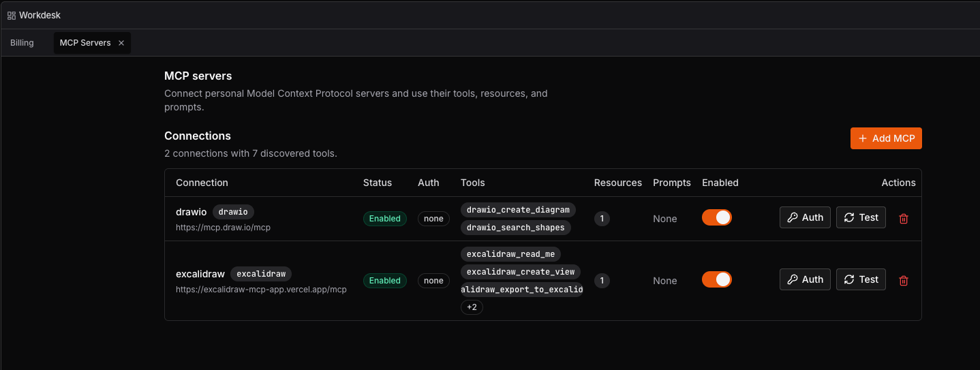
Task: Disable the excalidraw connection toggle
Action: coord(717,279)
